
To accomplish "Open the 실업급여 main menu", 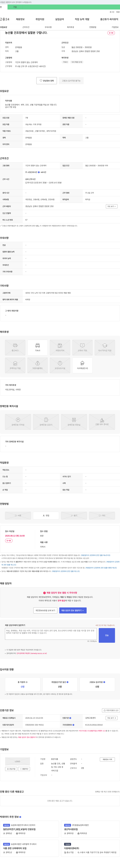I will point(60,19).
